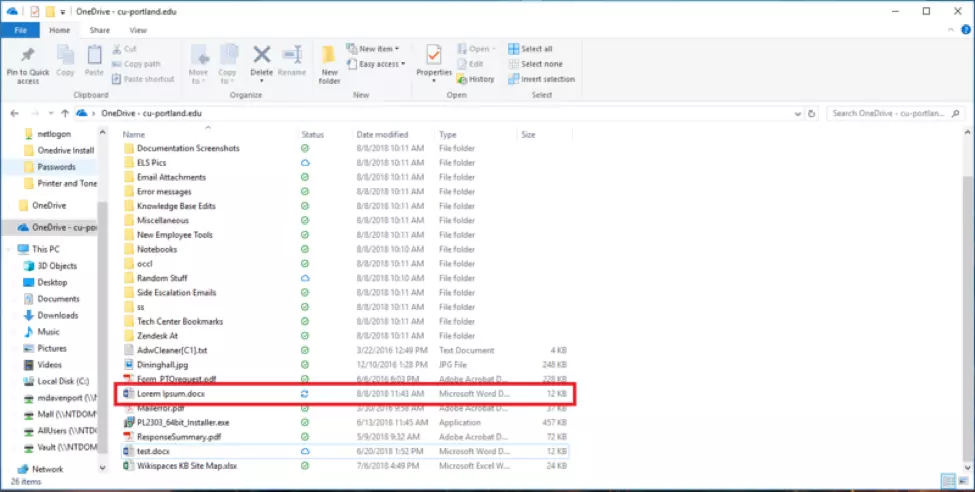
Task: Switch to large icons view button
Action: [x=963, y=480]
